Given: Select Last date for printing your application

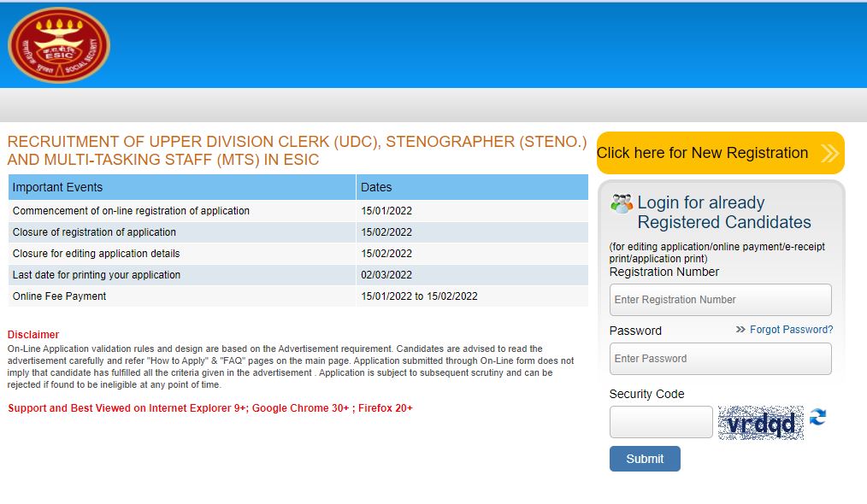Looking at the screenshot, I should 97,275.
